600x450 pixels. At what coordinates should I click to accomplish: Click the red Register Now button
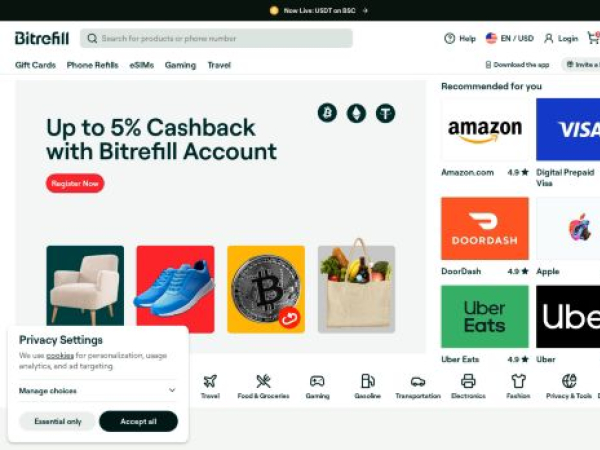[x=75, y=183]
